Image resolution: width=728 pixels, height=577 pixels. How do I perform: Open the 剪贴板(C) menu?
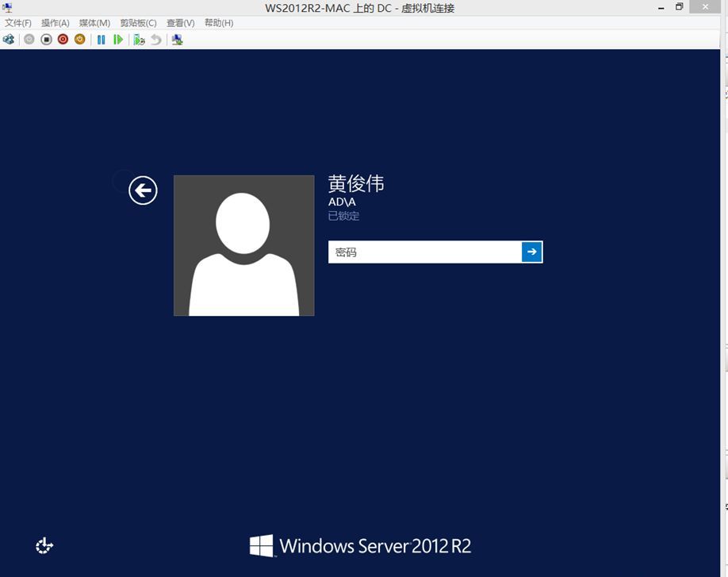point(138,23)
